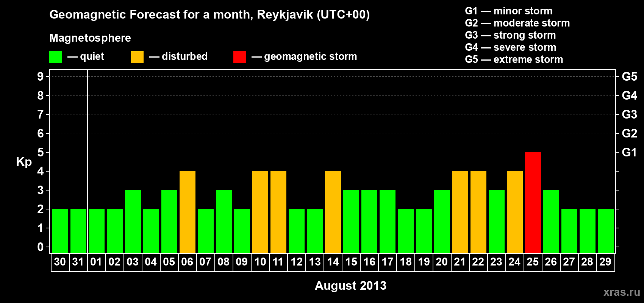Click date label 31 on the axis

point(78,262)
